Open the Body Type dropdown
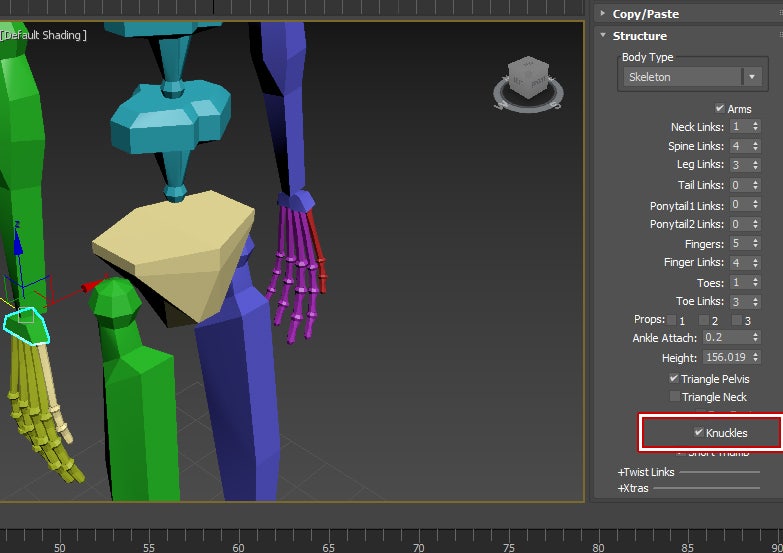This screenshot has width=783, height=553. (x=752, y=77)
